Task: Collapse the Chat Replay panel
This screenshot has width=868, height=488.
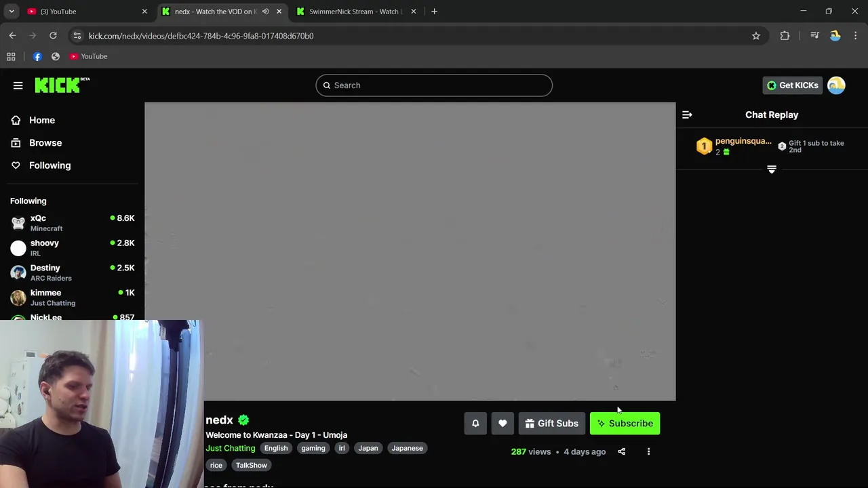Action: click(687, 115)
